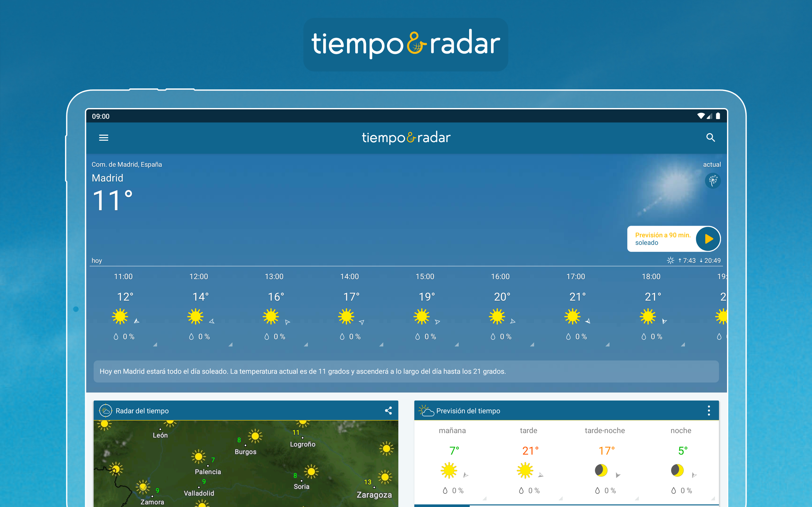Click the Radar del tiempo globe icon
The image size is (812, 507).
105,410
